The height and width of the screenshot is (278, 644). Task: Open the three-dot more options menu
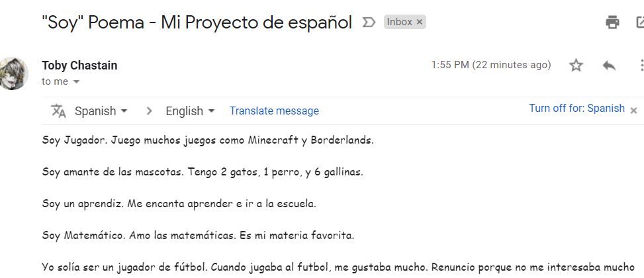641,66
